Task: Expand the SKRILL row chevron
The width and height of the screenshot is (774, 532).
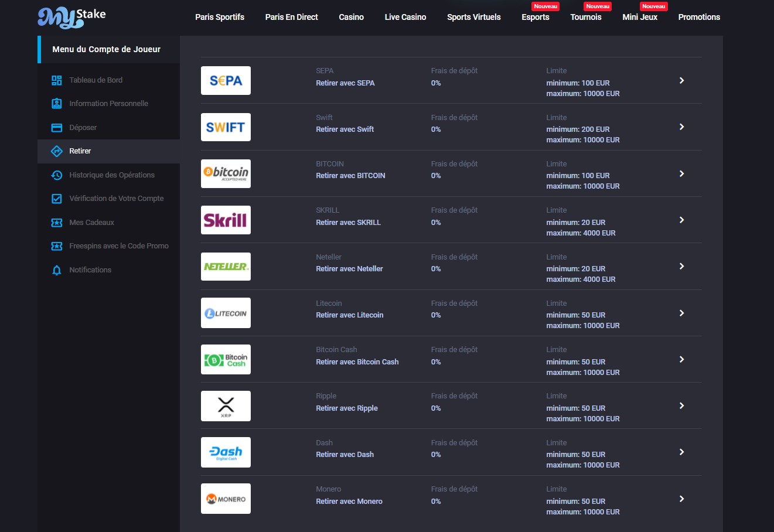Action: click(x=681, y=220)
